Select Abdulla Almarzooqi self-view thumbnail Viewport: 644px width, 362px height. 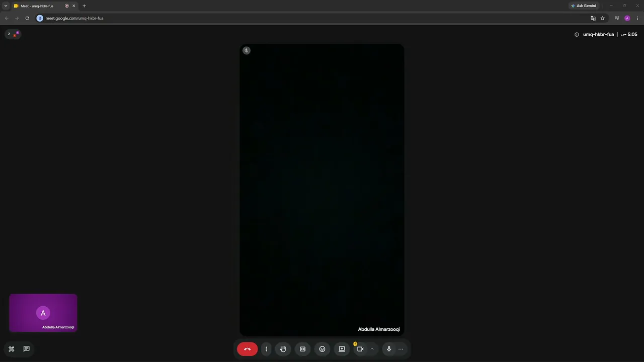pyautogui.click(x=43, y=313)
